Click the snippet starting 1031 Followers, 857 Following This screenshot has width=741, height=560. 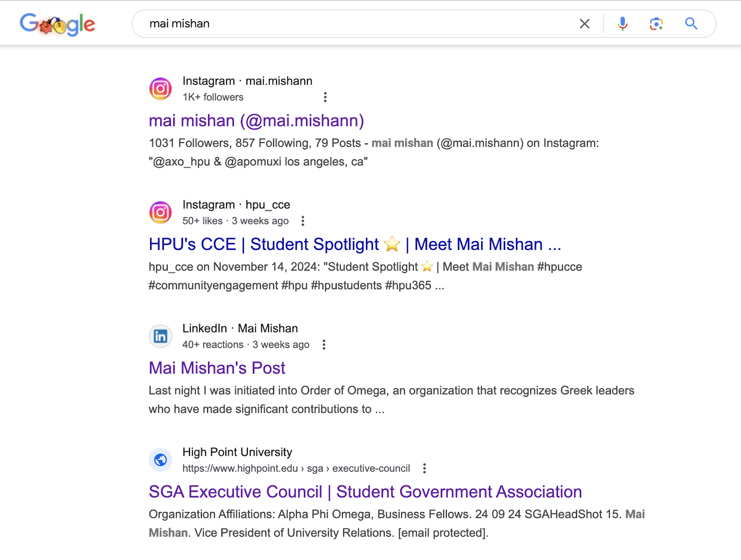click(374, 152)
